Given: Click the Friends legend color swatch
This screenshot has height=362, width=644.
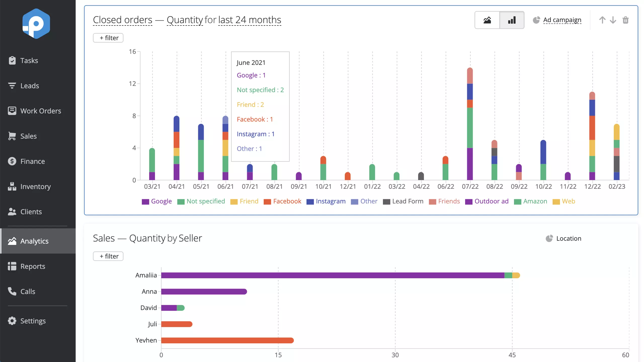Looking at the screenshot, I should (x=432, y=202).
